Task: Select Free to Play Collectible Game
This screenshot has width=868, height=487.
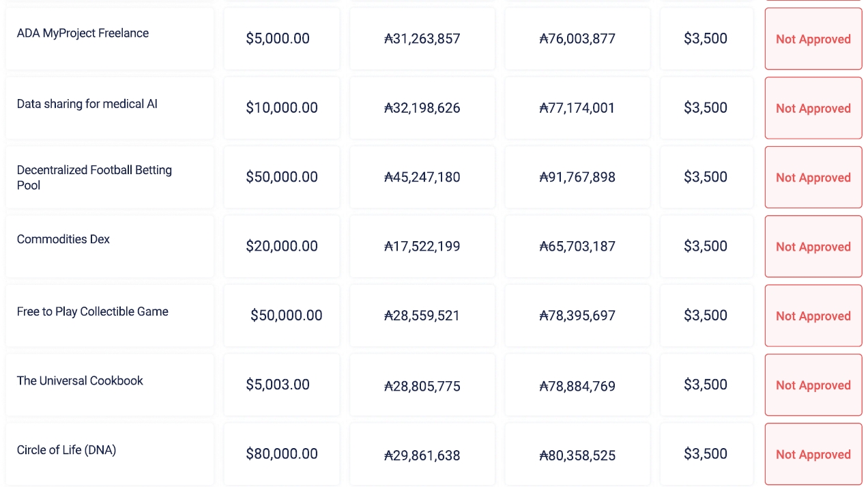Action: [x=93, y=312]
